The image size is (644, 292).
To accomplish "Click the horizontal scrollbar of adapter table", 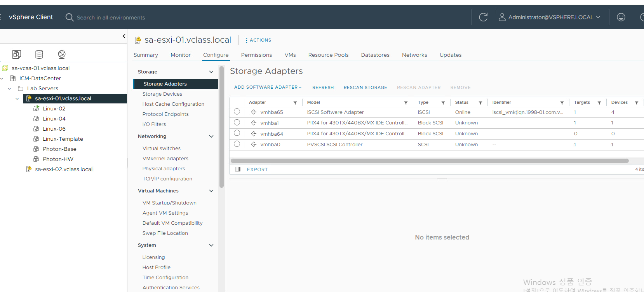I will 430,161.
